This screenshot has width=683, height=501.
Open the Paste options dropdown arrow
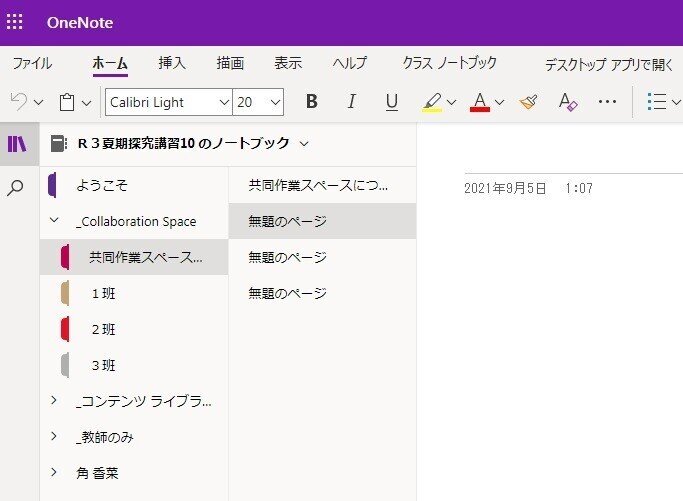87,103
